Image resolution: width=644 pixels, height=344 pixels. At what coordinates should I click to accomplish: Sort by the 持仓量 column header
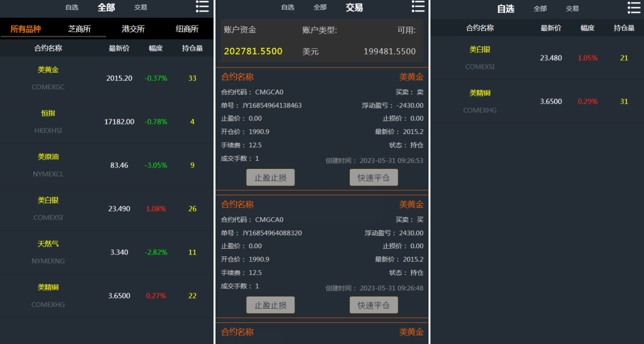point(192,48)
